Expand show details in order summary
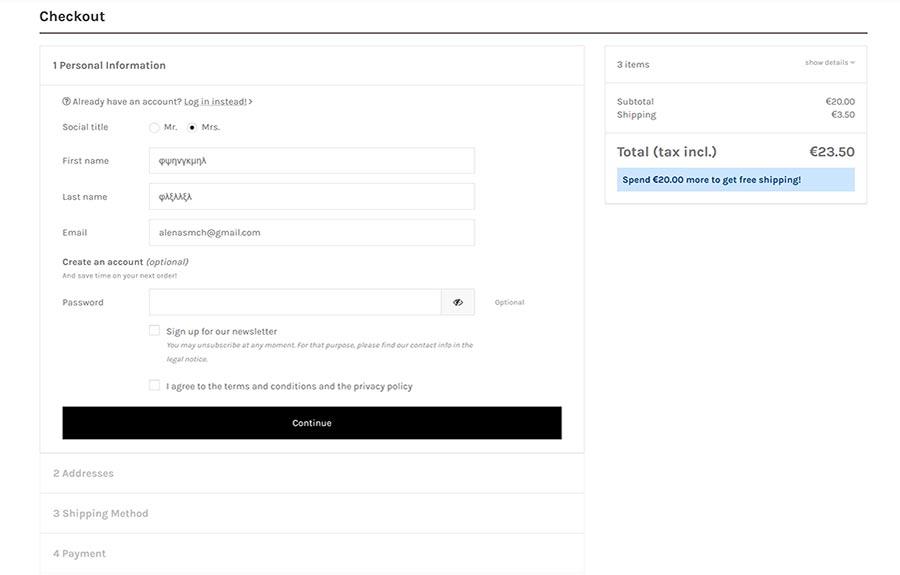 830,63
